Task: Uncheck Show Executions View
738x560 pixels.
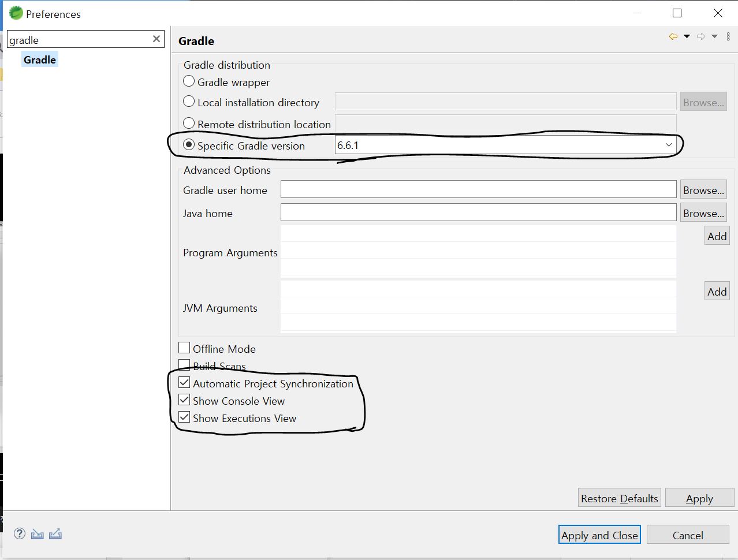Action: [184, 417]
